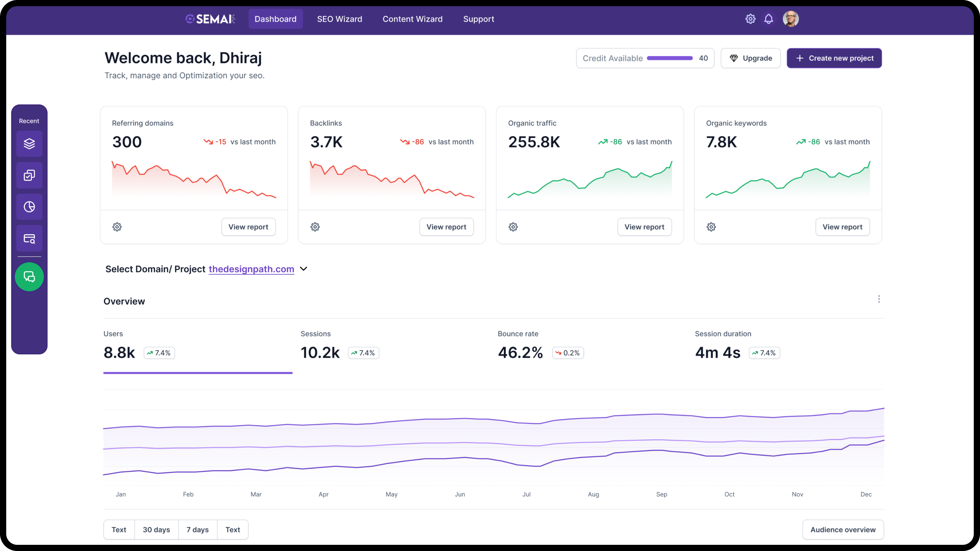This screenshot has width=980, height=551.
Task: Click the layers icon in Recent sidebar
Action: click(29, 144)
